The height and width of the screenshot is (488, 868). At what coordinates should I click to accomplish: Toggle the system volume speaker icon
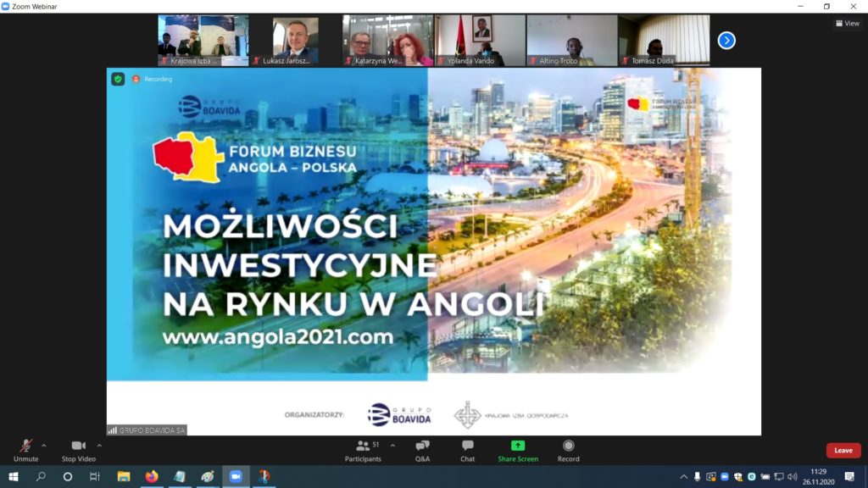pos(793,476)
